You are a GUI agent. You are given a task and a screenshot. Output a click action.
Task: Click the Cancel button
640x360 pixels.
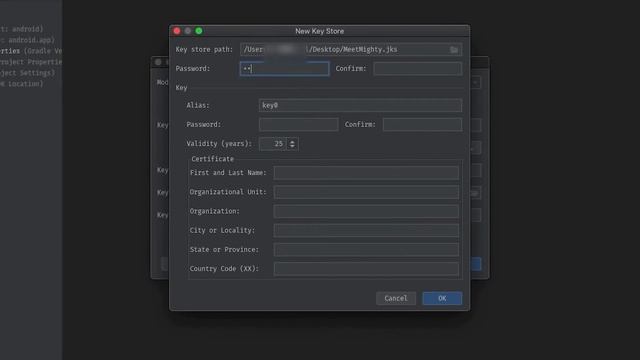(x=396, y=298)
